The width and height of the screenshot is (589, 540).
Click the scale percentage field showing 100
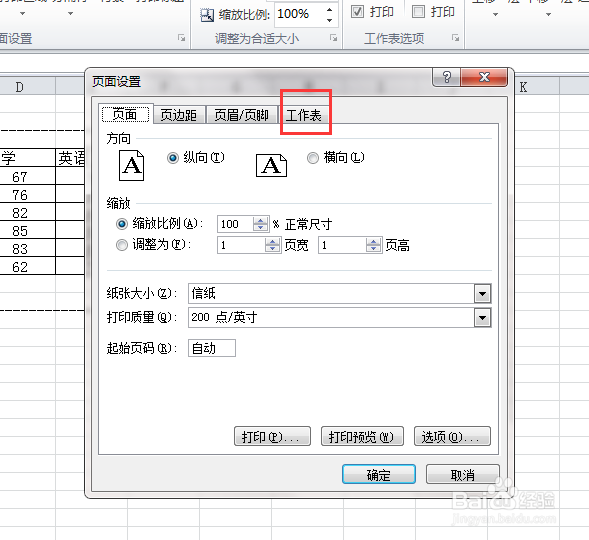[236, 224]
